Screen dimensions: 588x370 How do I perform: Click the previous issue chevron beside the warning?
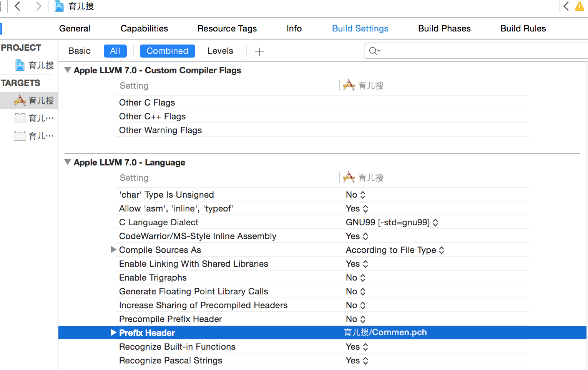pos(566,6)
